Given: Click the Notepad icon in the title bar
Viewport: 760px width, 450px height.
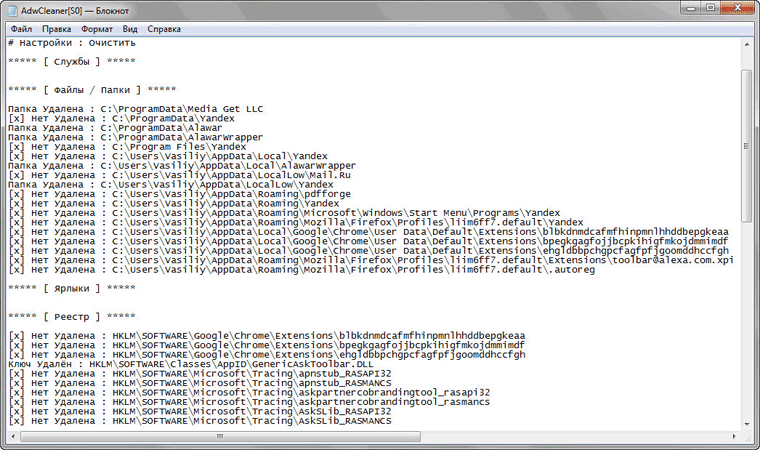Looking at the screenshot, I should pyautogui.click(x=12, y=10).
